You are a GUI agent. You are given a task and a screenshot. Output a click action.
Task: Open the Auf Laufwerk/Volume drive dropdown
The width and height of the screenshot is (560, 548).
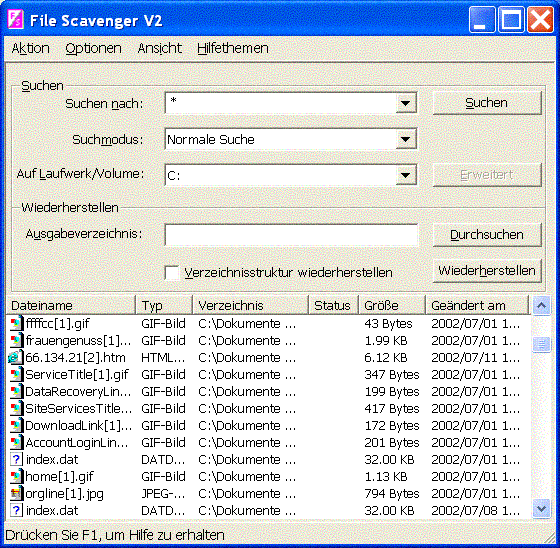405,175
